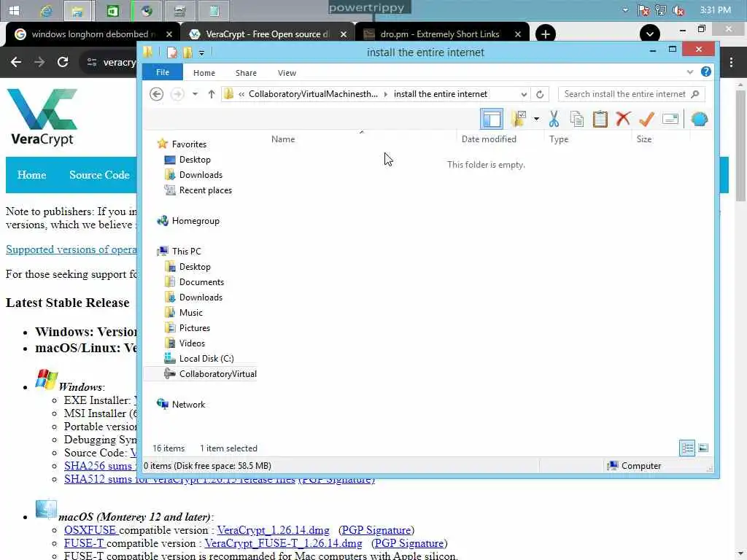Image resolution: width=747 pixels, height=560 pixels.
Task: Select Favorites in navigation pane
Action: [x=189, y=144]
